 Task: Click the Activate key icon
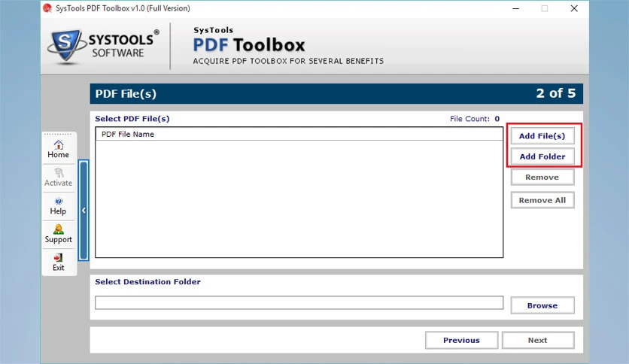click(59, 173)
